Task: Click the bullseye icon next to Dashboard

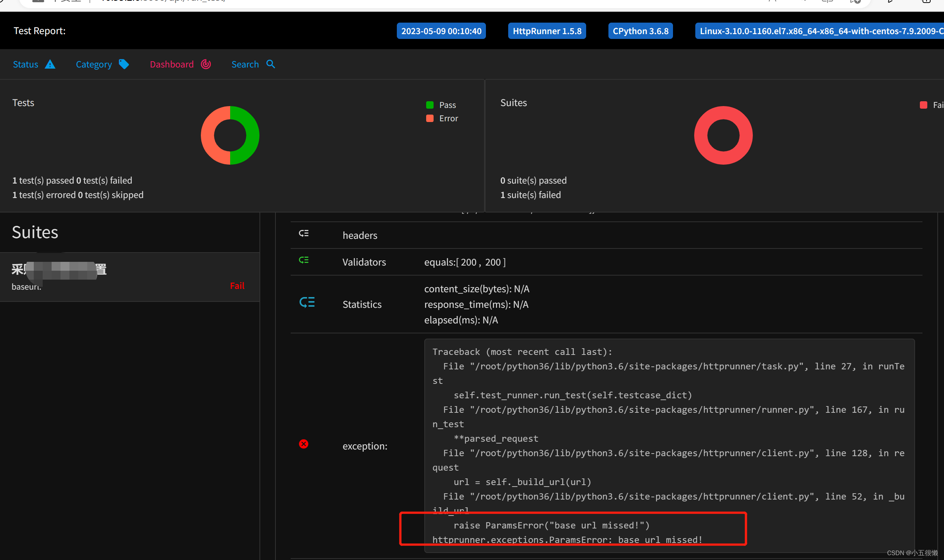Action: coord(205,64)
